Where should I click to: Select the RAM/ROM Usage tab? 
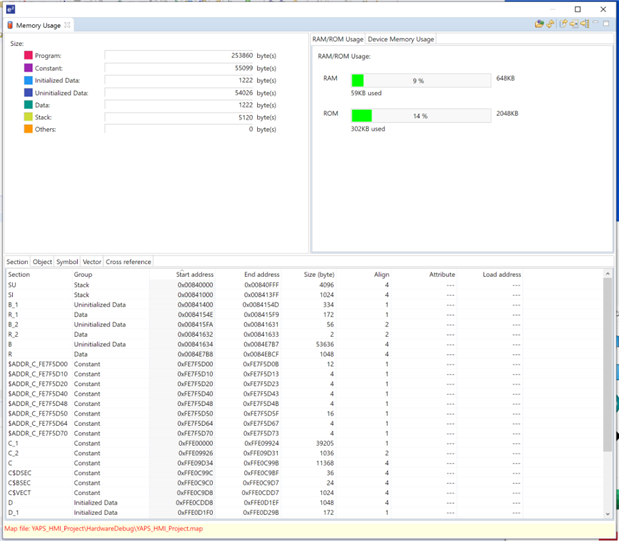[338, 39]
